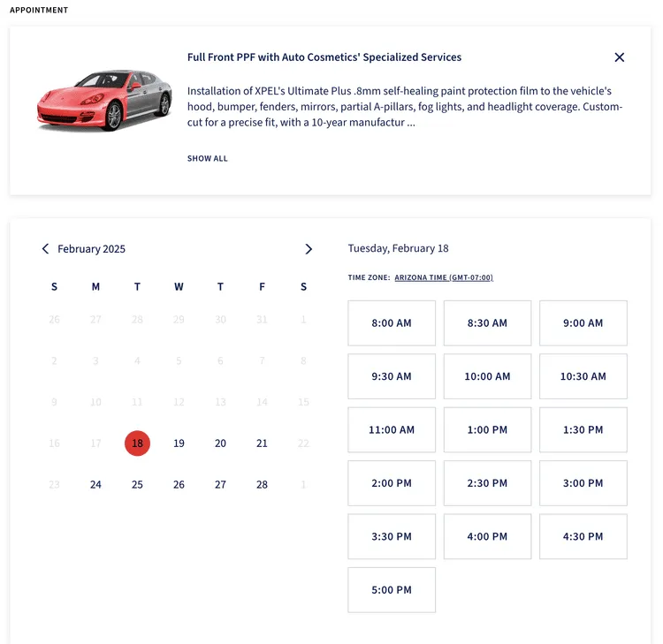Viewport: 663px width, 644px height.
Task: Pick the 11:00 AM time slot
Action: tap(392, 430)
